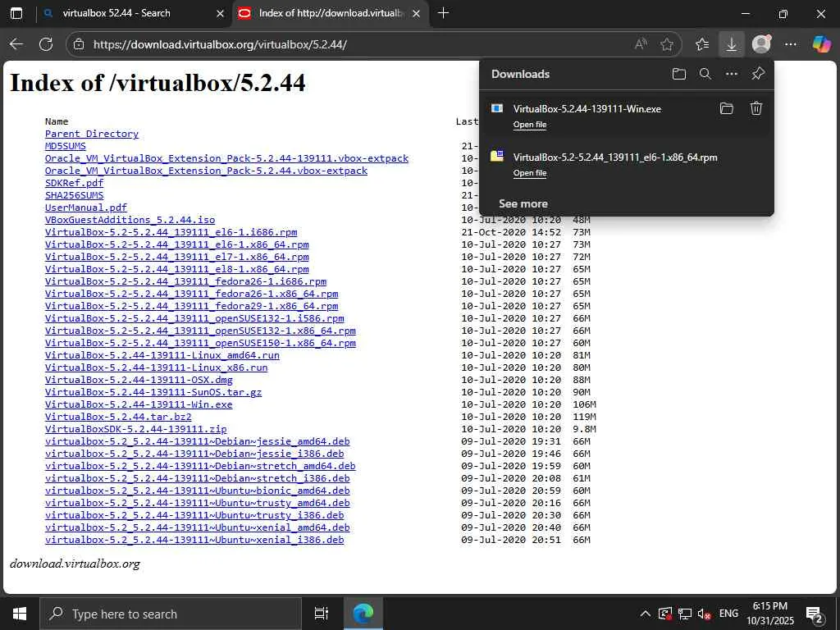Click taskbar search box
This screenshot has width=840, height=630.
point(171,614)
